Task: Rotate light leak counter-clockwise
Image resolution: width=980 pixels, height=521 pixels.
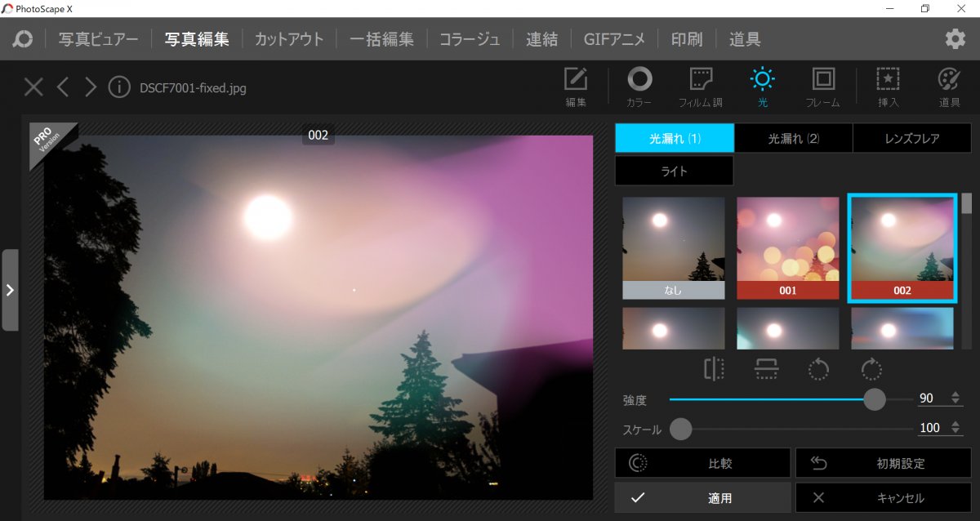Action: (818, 370)
